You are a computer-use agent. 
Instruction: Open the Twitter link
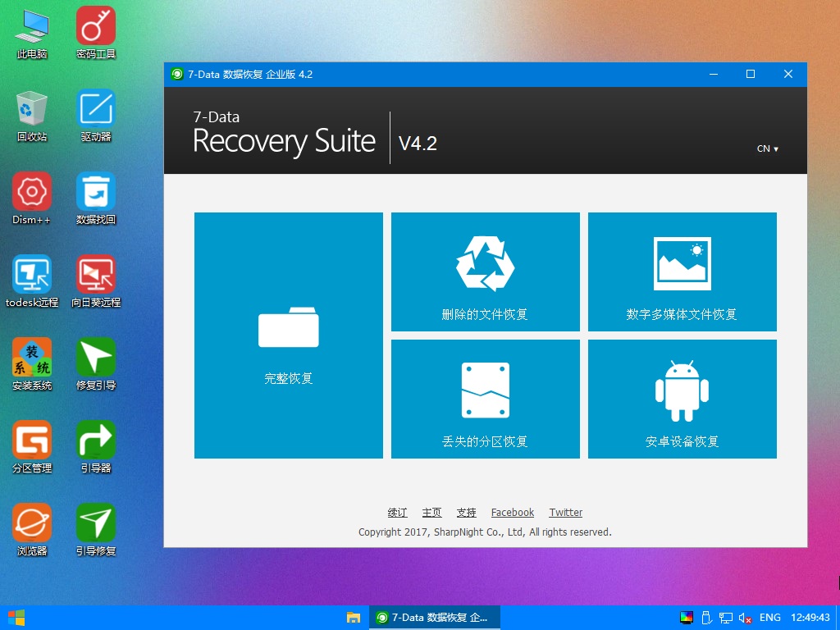(x=565, y=513)
